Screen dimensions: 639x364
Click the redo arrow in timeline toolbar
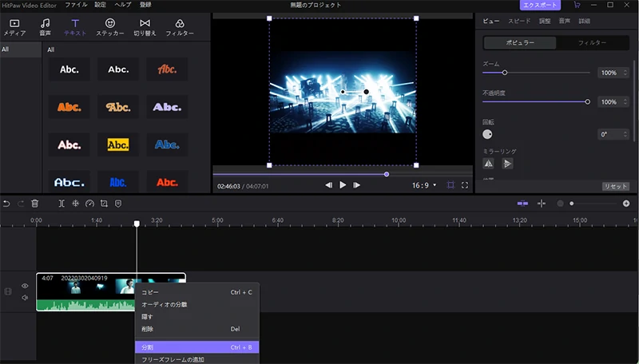pos(21,204)
